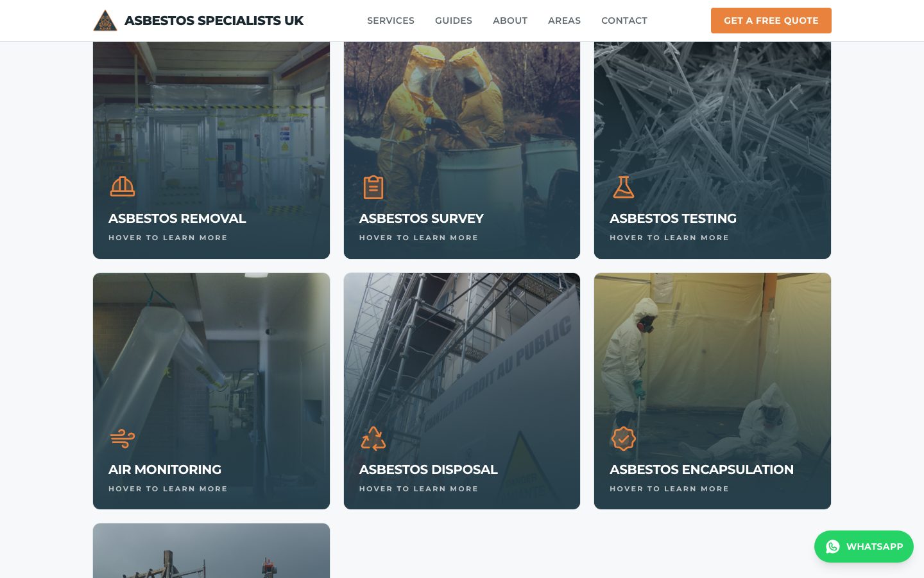Viewport: 924px width, 578px height.
Task: Click the Get a Free Quote button
Action: coord(771,21)
